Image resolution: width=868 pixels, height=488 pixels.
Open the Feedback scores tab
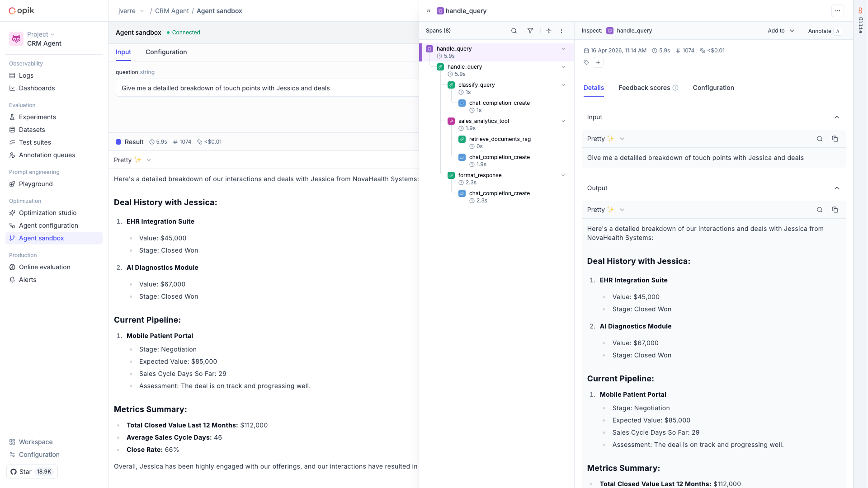[x=644, y=88]
